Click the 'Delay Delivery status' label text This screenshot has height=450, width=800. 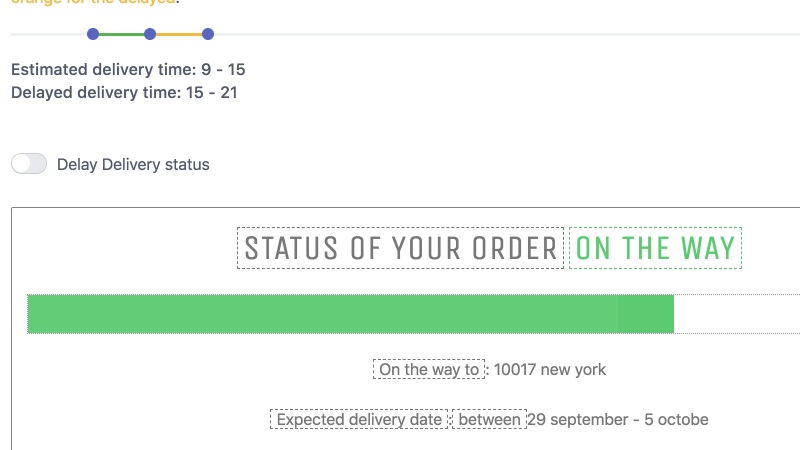pyautogui.click(x=133, y=165)
